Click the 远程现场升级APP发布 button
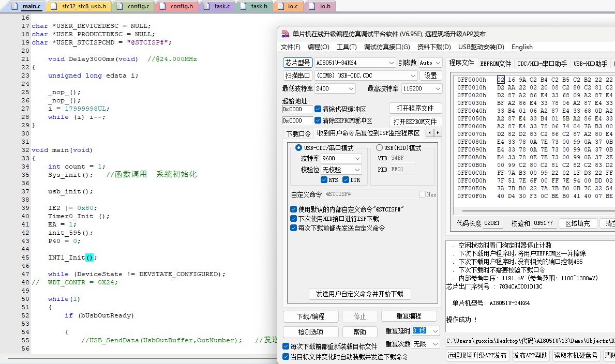615x364 pixels. pos(477,355)
